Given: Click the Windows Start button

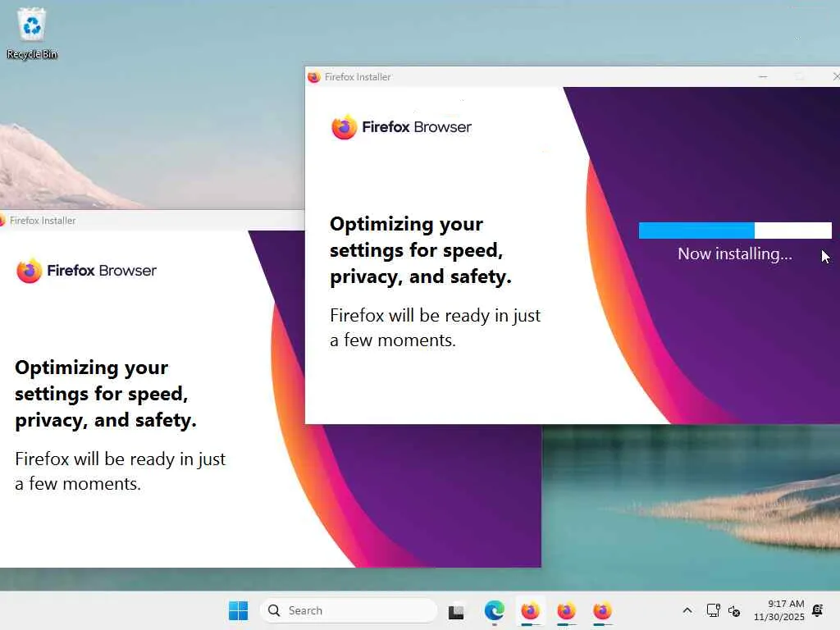Looking at the screenshot, I should pos(238,610).
